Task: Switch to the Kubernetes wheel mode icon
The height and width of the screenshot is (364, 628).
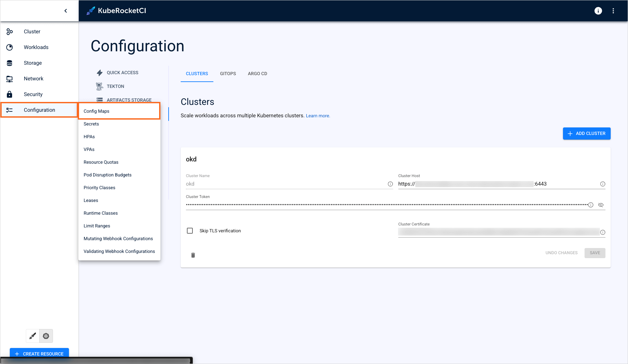Action: click(x=46, y=336)
